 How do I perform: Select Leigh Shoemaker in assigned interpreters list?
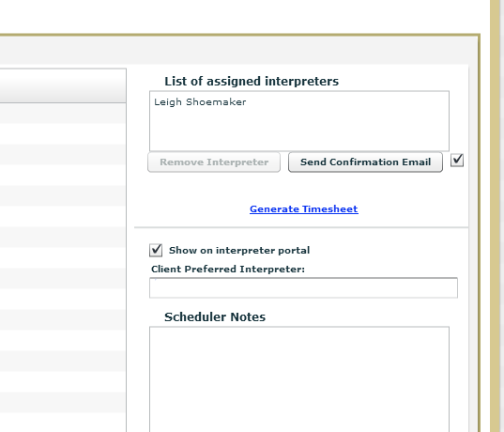point(200,102)
